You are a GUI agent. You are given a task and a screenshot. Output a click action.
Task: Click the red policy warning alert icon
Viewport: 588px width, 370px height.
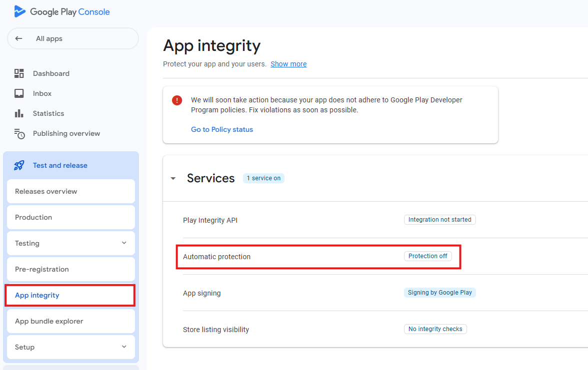coord(177,100)
